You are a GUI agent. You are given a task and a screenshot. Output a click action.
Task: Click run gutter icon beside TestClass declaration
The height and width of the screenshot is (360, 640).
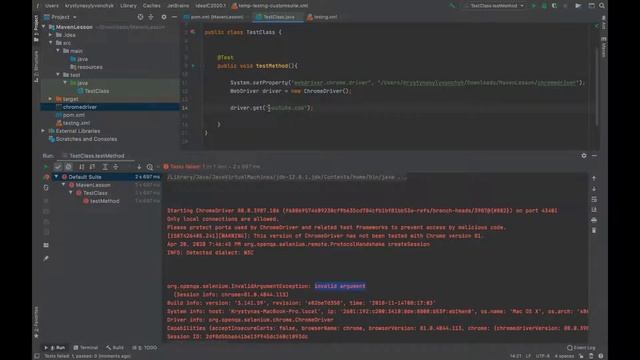point(193,32)
